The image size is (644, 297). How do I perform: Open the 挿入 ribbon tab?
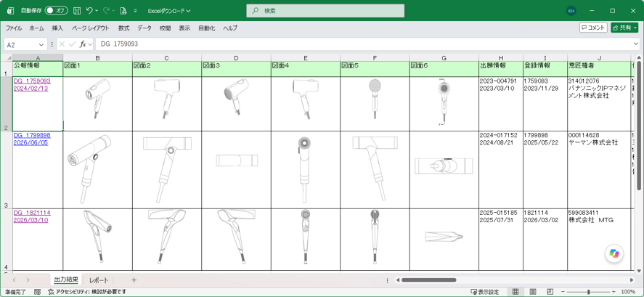(x=57, y=28)
